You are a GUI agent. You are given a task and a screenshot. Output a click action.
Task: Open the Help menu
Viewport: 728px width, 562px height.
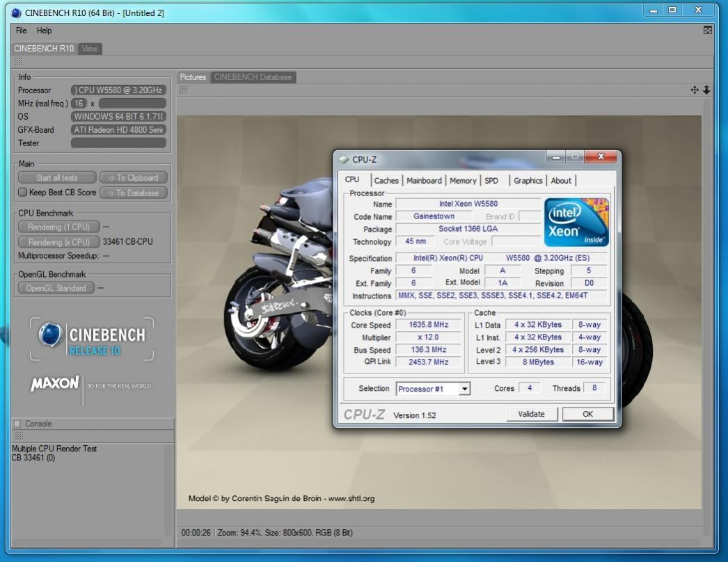coord(45,31)
